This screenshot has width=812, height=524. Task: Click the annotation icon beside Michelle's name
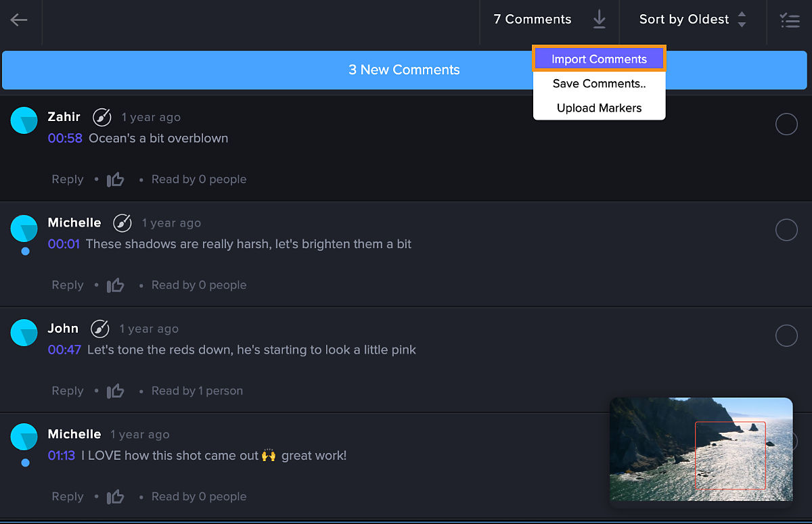(x=122, y=222)
